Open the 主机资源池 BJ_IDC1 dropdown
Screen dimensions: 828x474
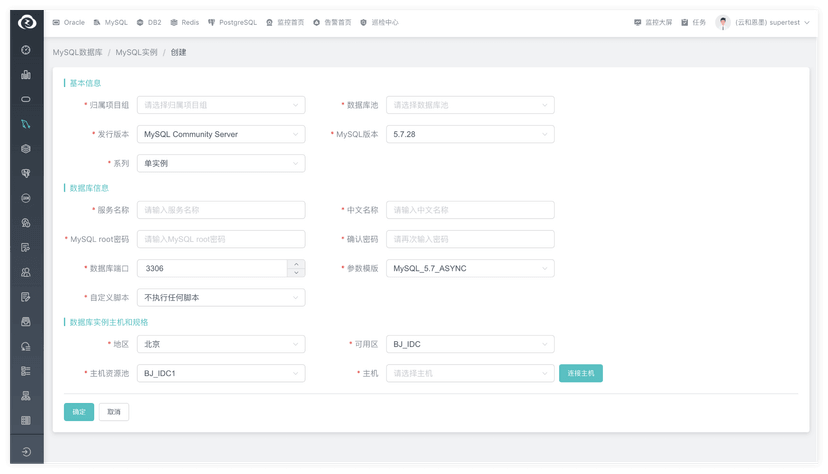pos(221,373)
